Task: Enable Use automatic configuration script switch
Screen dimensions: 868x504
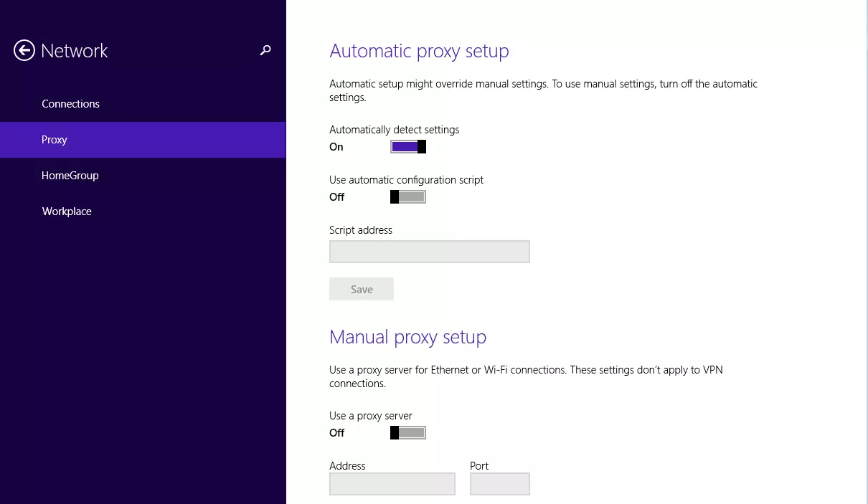Action: point(408,197)
